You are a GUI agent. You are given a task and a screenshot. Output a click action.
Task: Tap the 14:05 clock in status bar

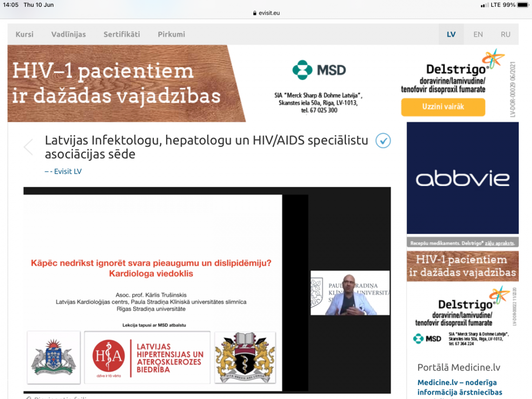coord(11,5)
